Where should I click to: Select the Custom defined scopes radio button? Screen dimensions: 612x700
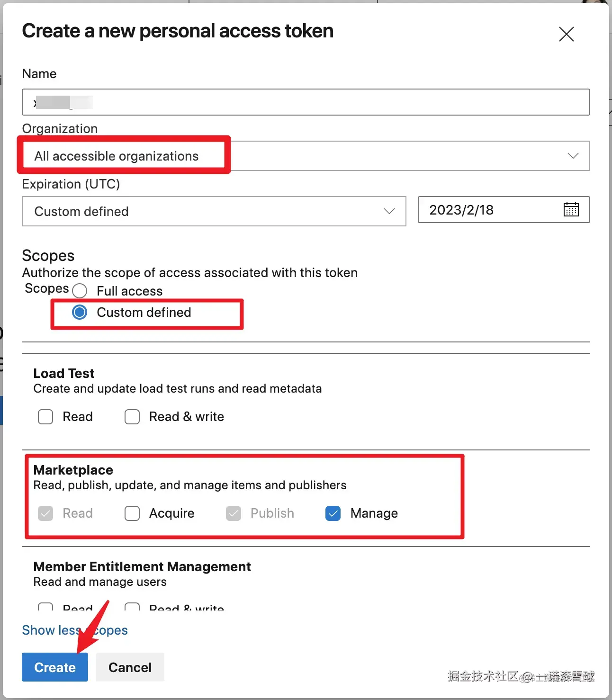pyautogui.click(x=80, y=313)
